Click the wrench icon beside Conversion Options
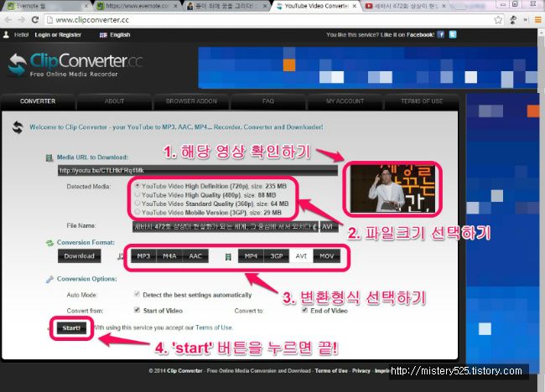Image resolution: width=545 pixels, height=392 pixels. click(x=49, y=279)
